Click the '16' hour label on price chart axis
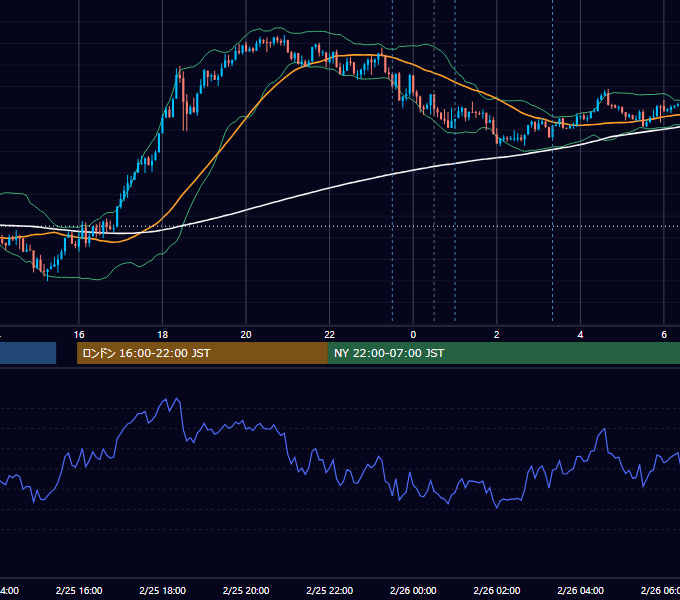The image size is (680, 600). pos(79,335)
